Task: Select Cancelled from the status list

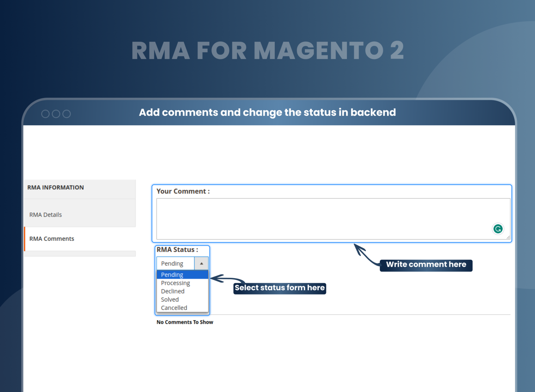Action: [174, 308]
